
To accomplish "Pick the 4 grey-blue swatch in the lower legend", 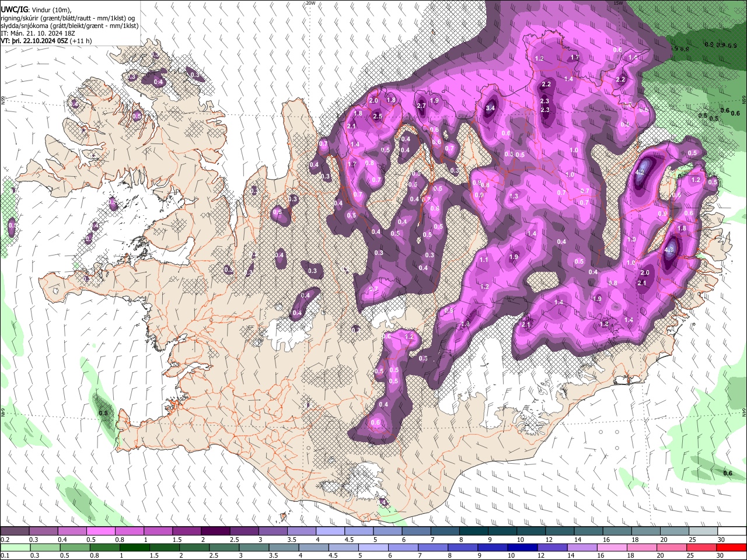I will coord(315,547).
